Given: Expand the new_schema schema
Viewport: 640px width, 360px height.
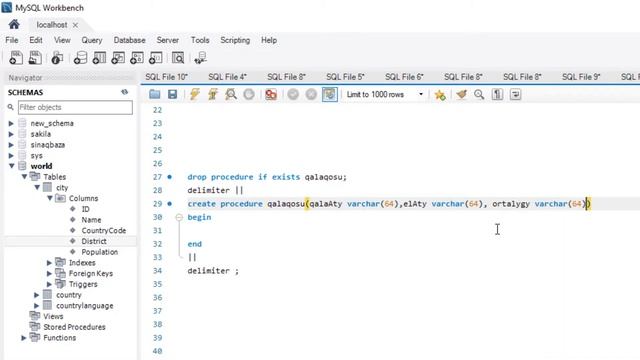Looking at the screenshot, I should click(x=11, y=123).
